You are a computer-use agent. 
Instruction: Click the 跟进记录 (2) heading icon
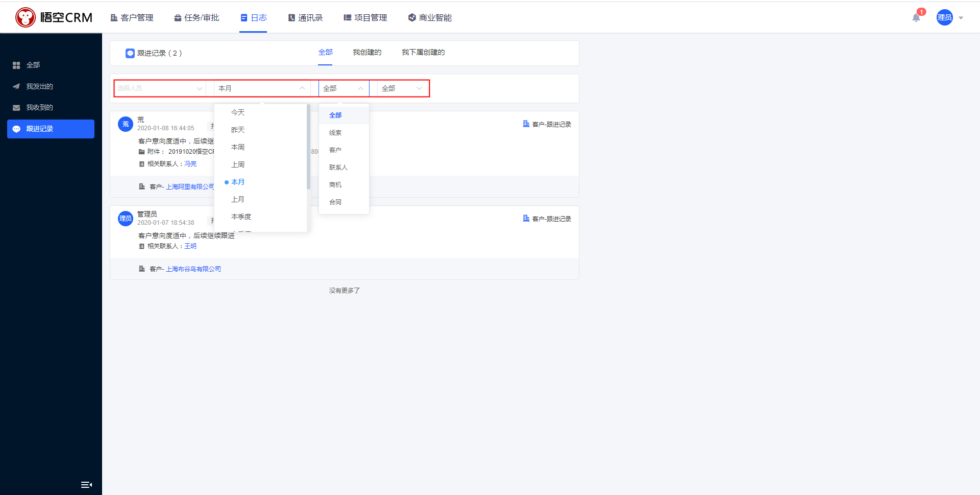[x=130, y=53]
